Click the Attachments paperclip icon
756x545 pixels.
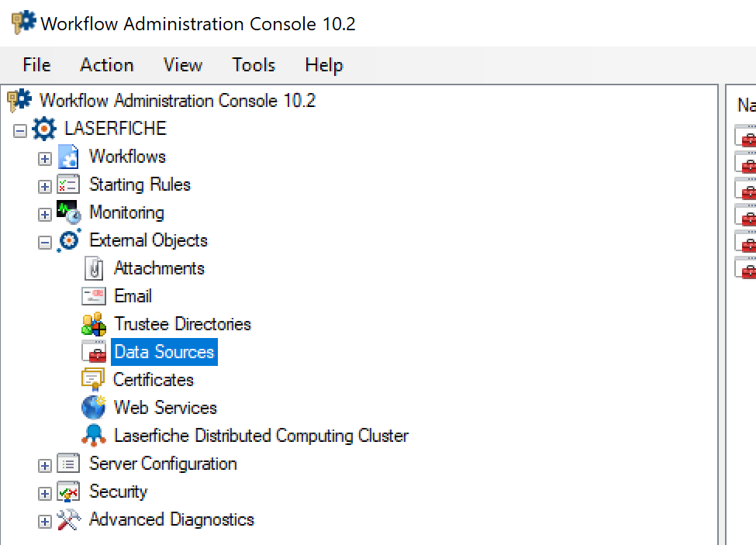pos(94,268)
